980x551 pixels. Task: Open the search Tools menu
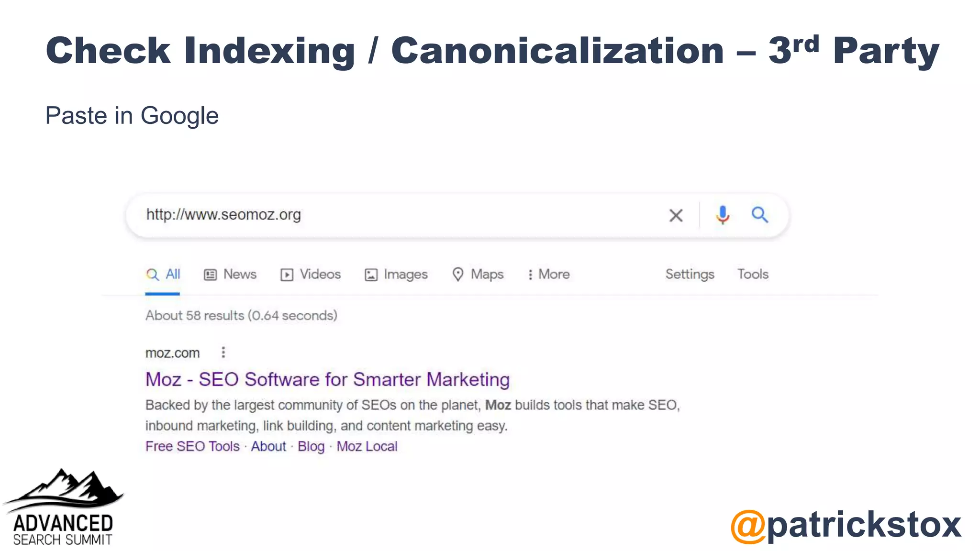753,274
